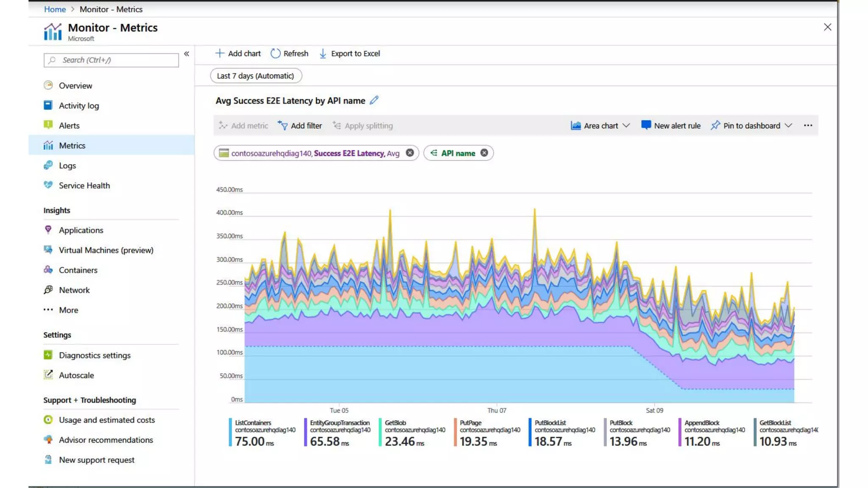Remove the Success E2E Latency metric pill
The height and width of the screenshot is (488, 868).
pos(410,153)
